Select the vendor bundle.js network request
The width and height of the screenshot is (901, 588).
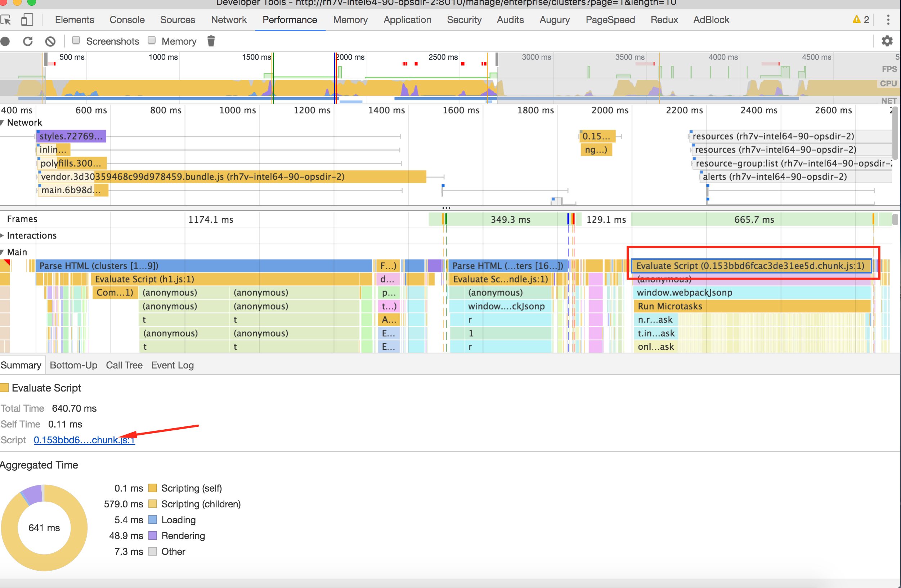pos(232,177)
